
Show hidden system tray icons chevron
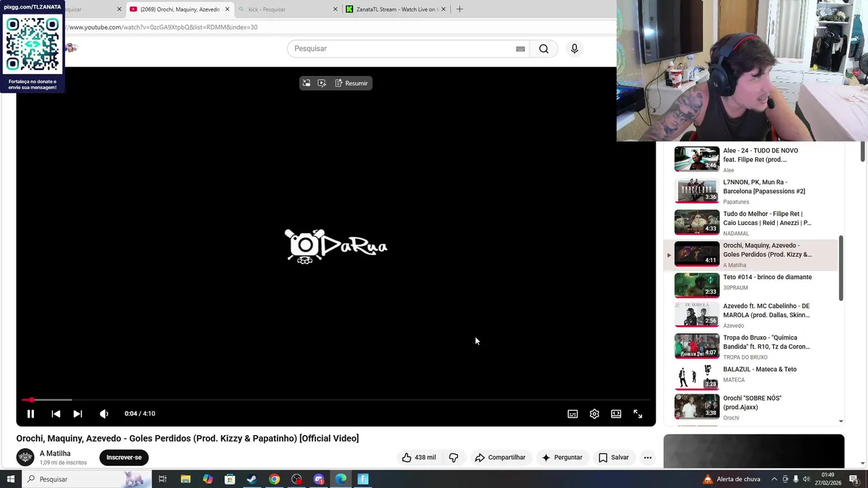click(775, 479)
